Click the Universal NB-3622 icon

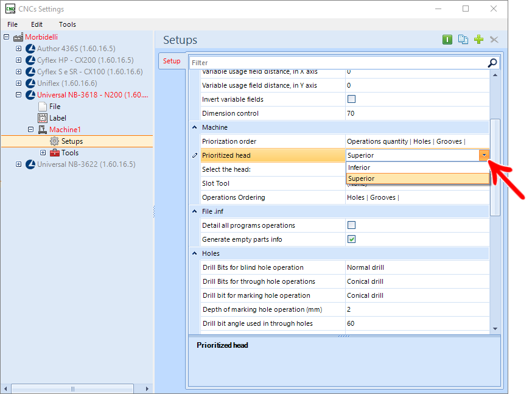pos(30,164)
